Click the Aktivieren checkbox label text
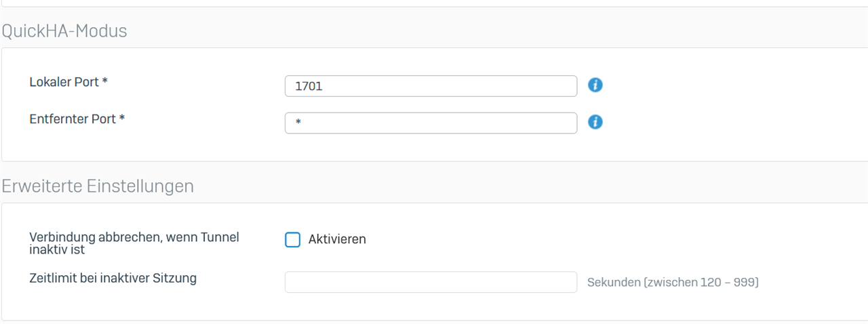This screenshot has height=324, width=868. click(x=337, y=239)
